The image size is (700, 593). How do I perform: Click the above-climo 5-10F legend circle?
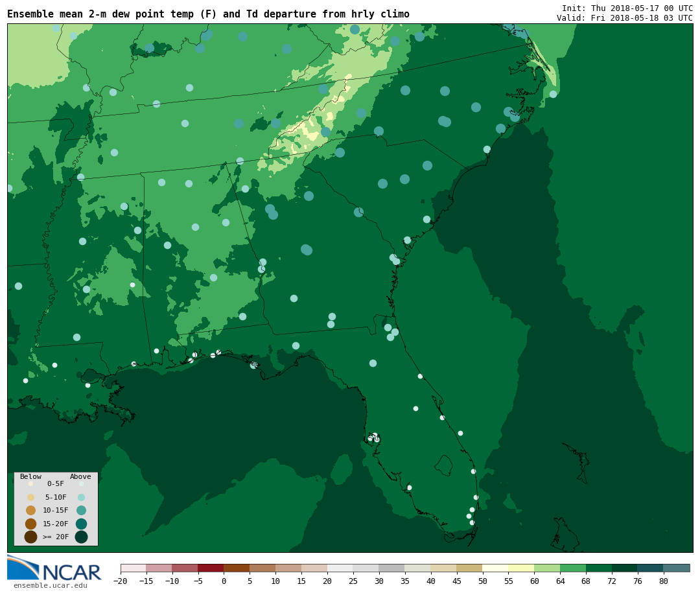pos(81,497)
